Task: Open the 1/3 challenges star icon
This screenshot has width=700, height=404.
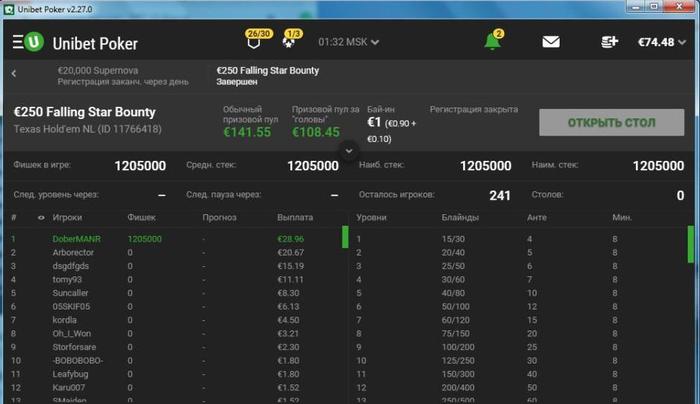Action: 289,43
